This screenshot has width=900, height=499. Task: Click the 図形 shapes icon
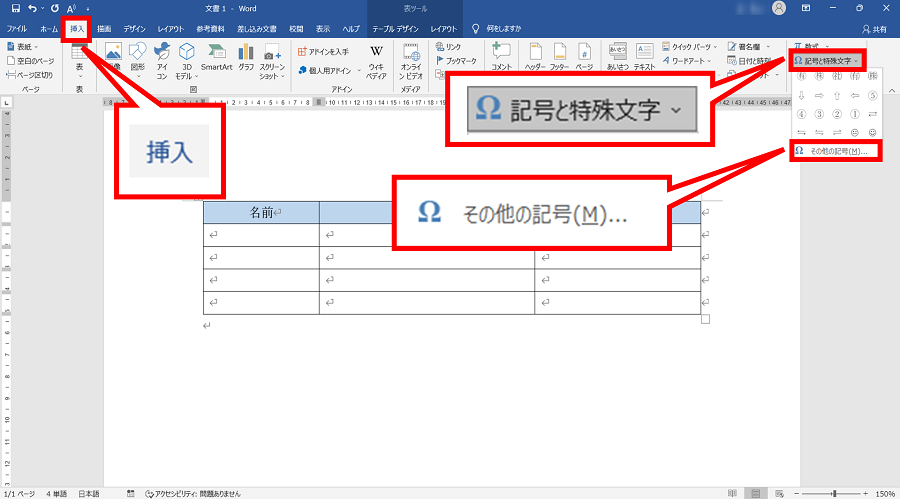coord(138,52)
